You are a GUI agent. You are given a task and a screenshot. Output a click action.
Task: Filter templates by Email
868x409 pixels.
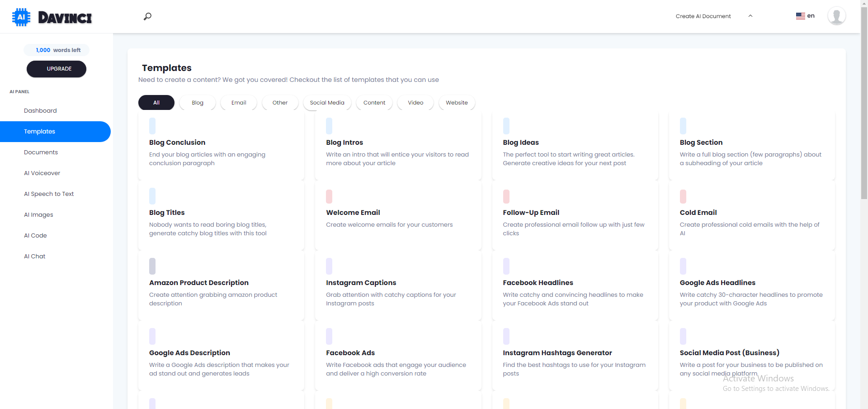pyautogui.click(x=239, y=103)
